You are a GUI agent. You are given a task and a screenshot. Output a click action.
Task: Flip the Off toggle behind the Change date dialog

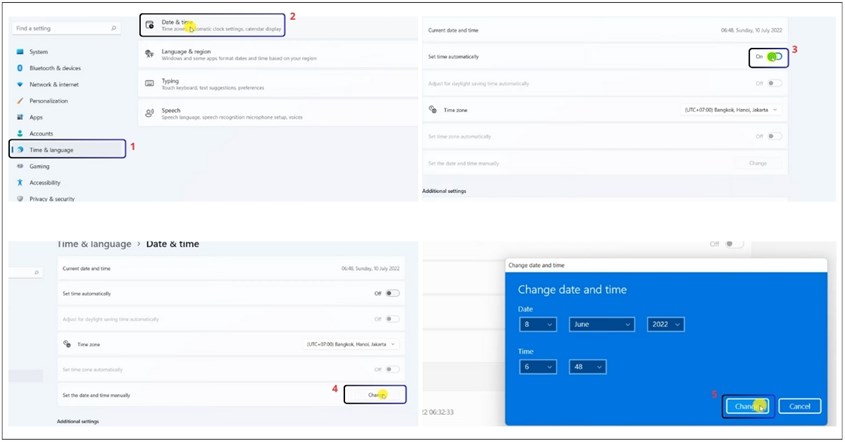[x=734, y=244]
